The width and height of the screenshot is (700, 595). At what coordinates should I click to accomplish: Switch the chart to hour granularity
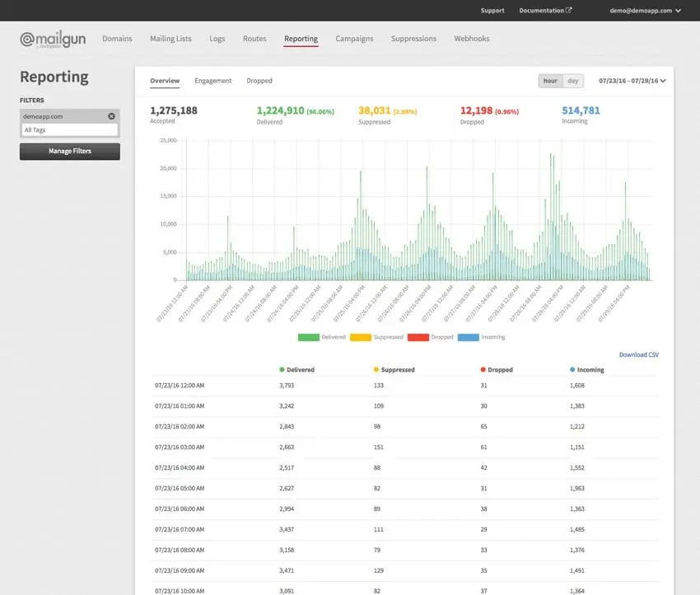[550, 81]
